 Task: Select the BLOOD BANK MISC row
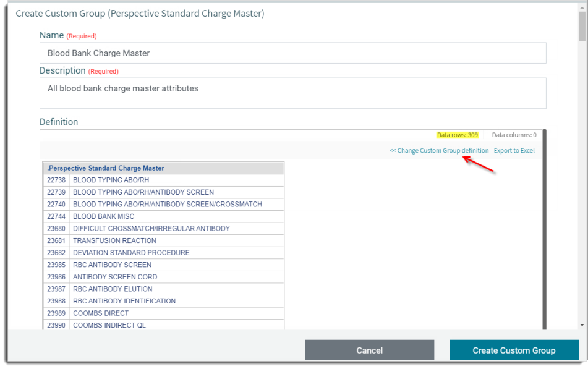point(103,216)
